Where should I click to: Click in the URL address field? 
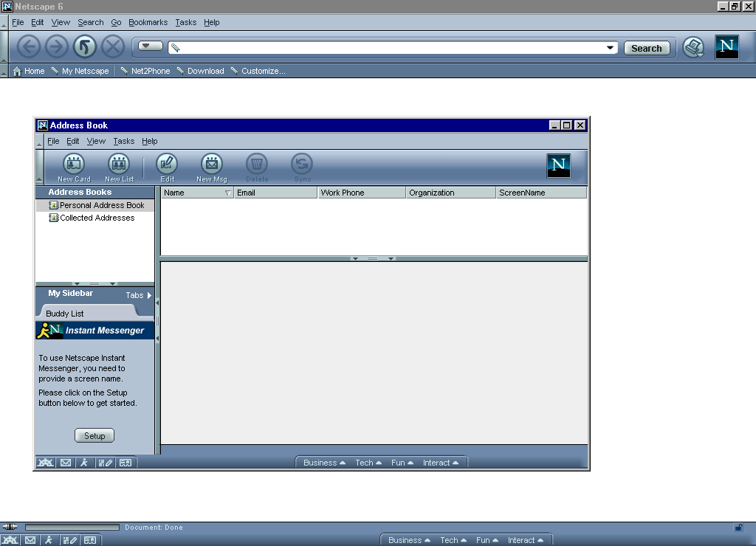tap(393, 48)
